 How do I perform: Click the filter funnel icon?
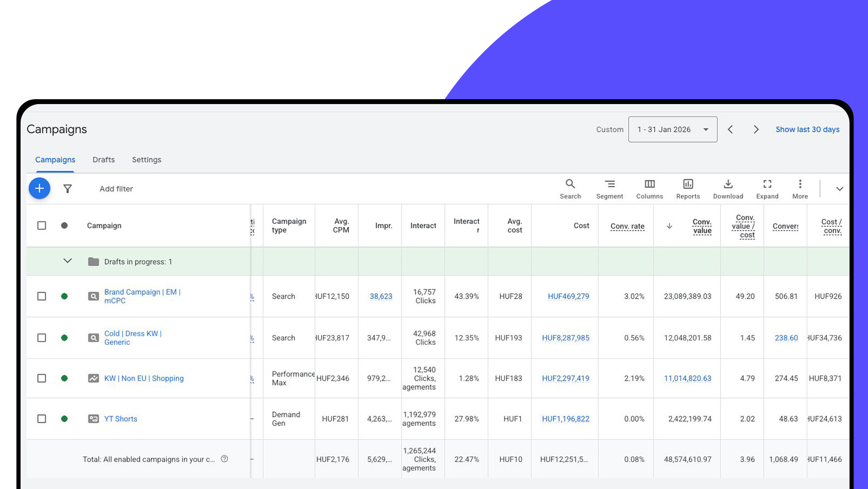[67, 189]
